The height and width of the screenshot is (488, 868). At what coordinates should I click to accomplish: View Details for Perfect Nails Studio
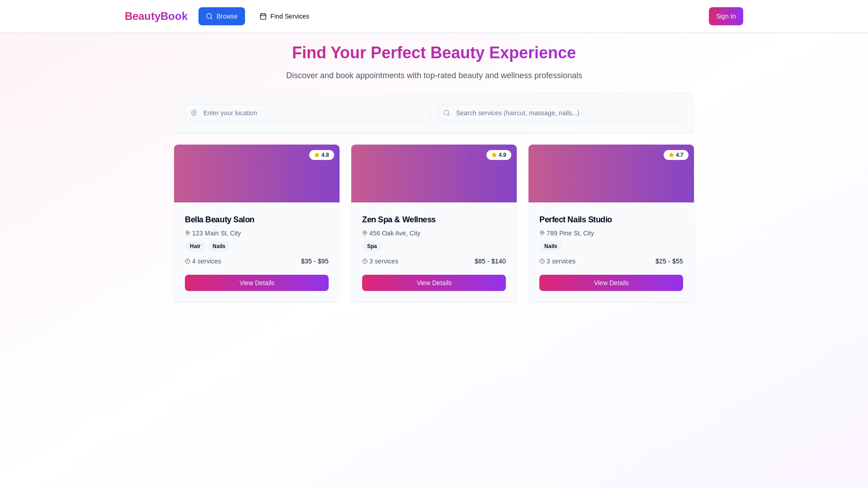click(611, 283)
